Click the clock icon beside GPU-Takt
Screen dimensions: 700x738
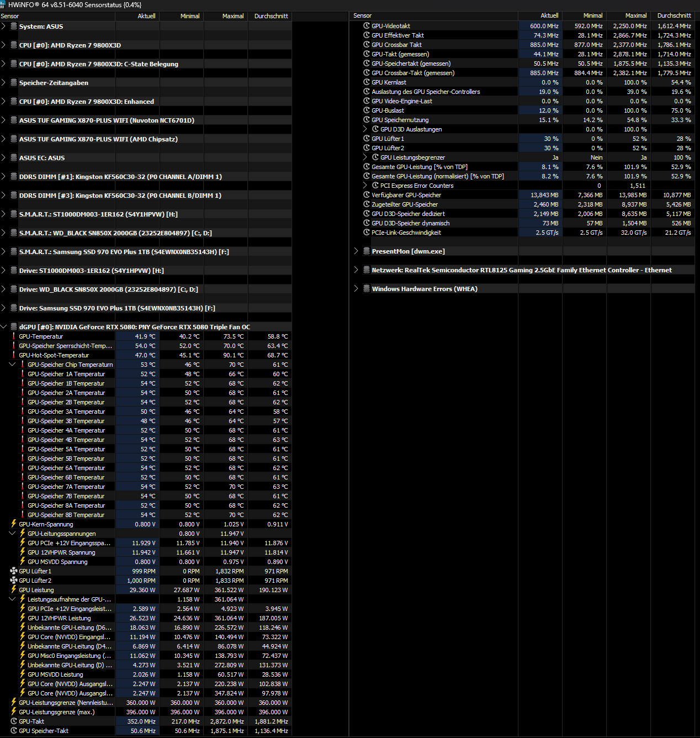point(14,721)
